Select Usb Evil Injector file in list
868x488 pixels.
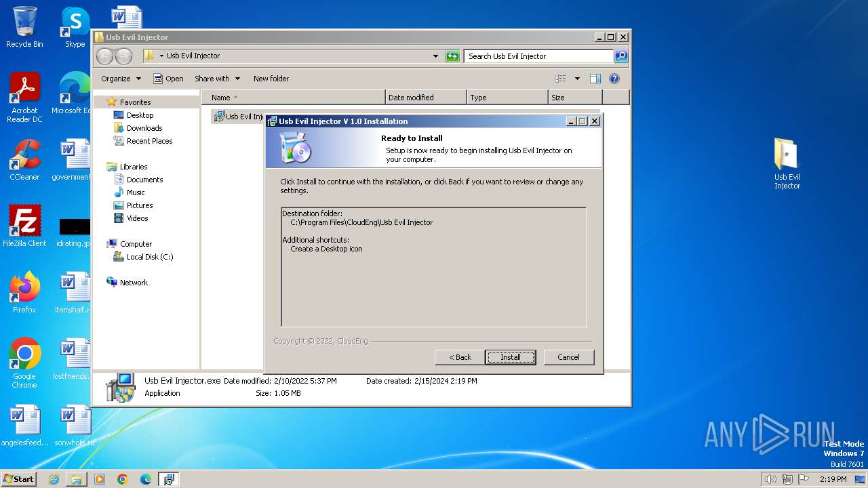pyautogui.click(x=239, y=117)
